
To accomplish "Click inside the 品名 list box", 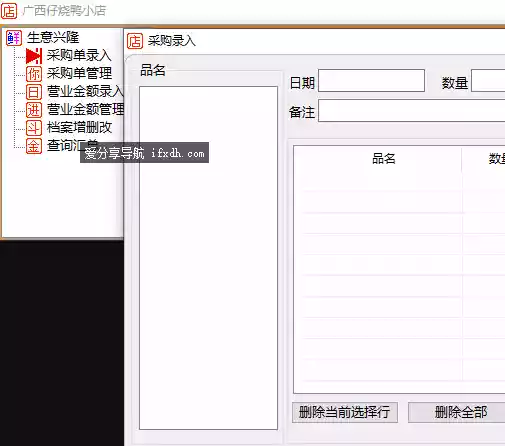I will pos(208,258).
